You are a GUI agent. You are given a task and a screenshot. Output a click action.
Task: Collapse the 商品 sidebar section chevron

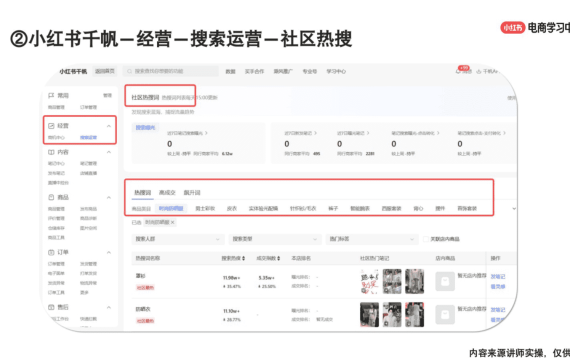(109, 197)
